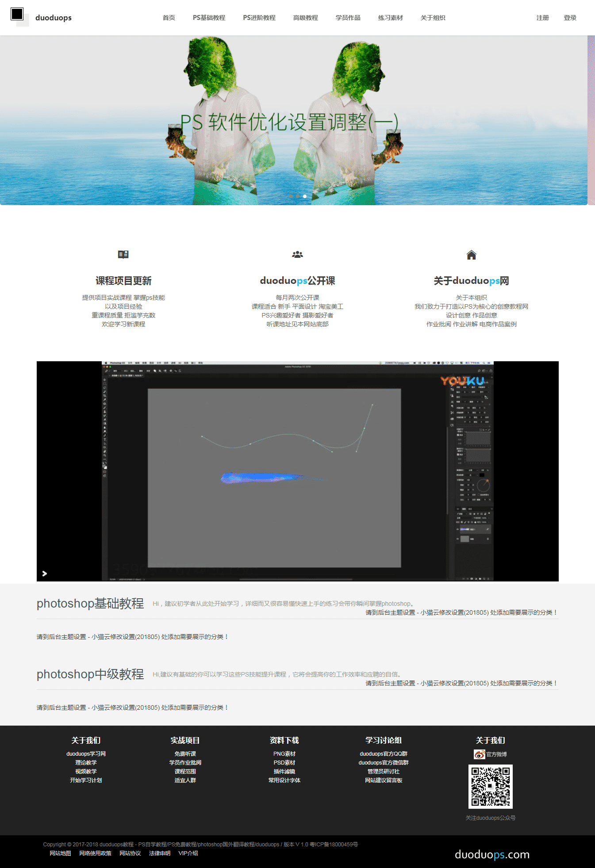Open the 首页 menu item
Image resolution: width=595 pixels, height=868 pixels.
coord(169,18)
